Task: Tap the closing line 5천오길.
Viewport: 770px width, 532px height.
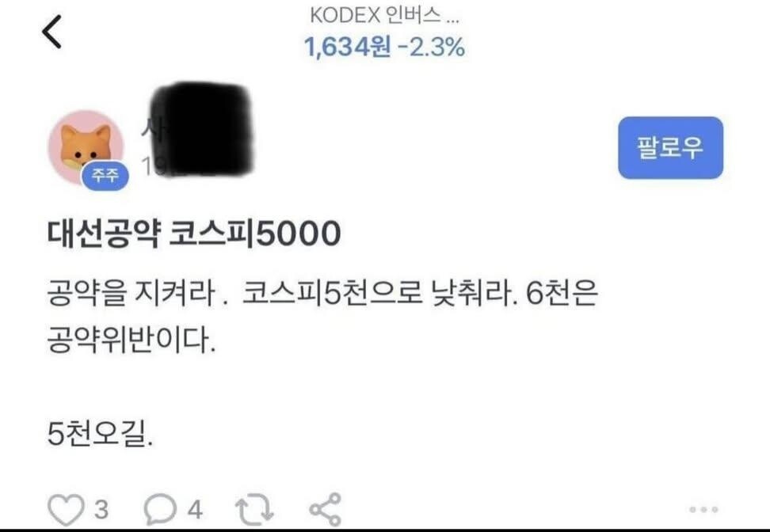Action: click(100, 434)
